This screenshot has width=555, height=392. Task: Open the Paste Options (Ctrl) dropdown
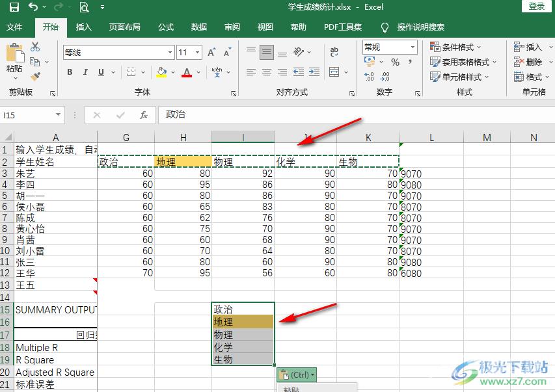click(x=297, y=374)
